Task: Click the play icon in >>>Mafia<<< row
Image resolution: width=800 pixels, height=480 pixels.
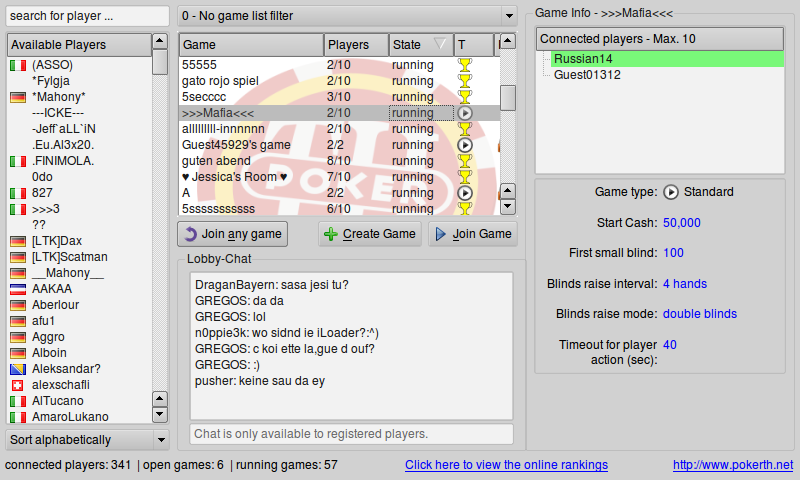Action: (464, 113)
